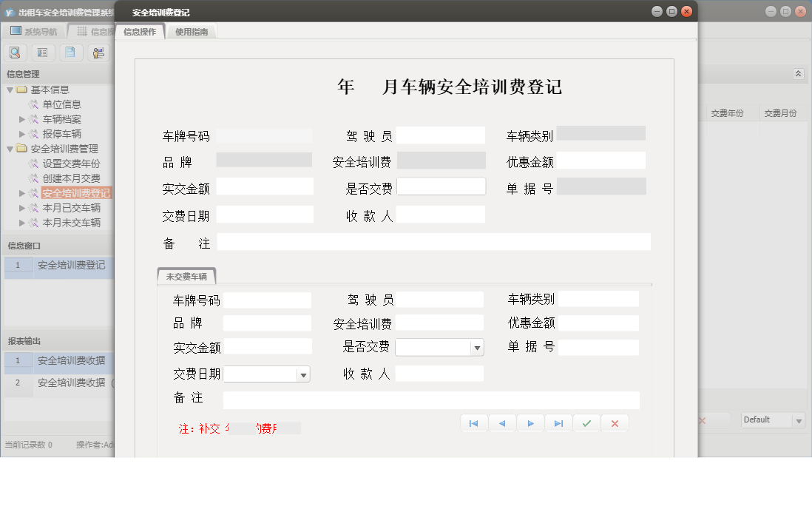The height and width of the screenshot is (529, 812).
Task: Cancel entry with the red X
Action: [x=615, y=422]
